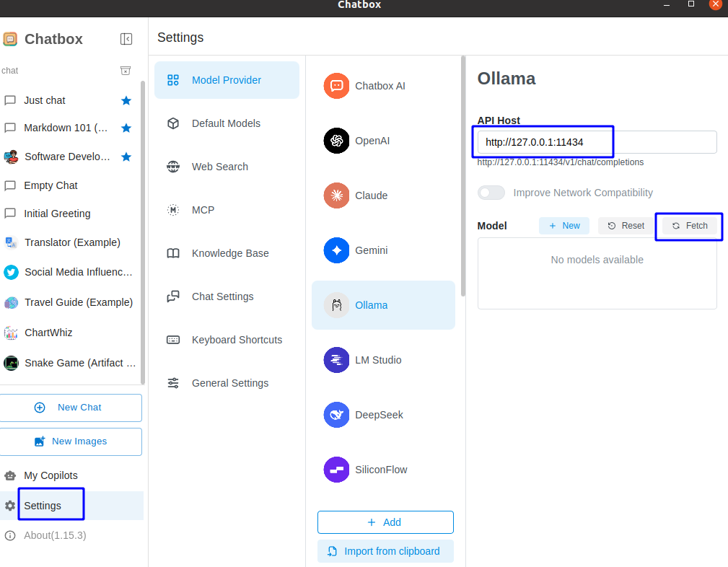Click the Chatbox logo in header
The width and height of the screenshot is (728, 567).
pyautogui.click(x=10, y=39)
